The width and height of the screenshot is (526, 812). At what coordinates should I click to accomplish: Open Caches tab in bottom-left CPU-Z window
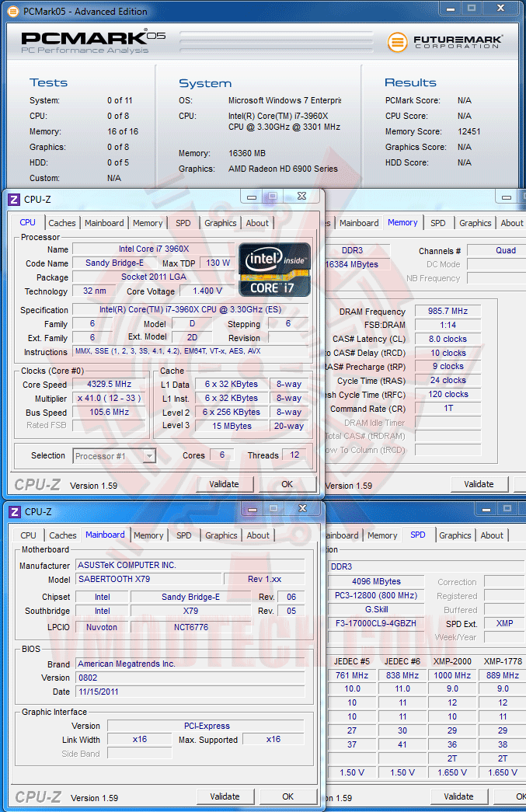coord(63,535)
